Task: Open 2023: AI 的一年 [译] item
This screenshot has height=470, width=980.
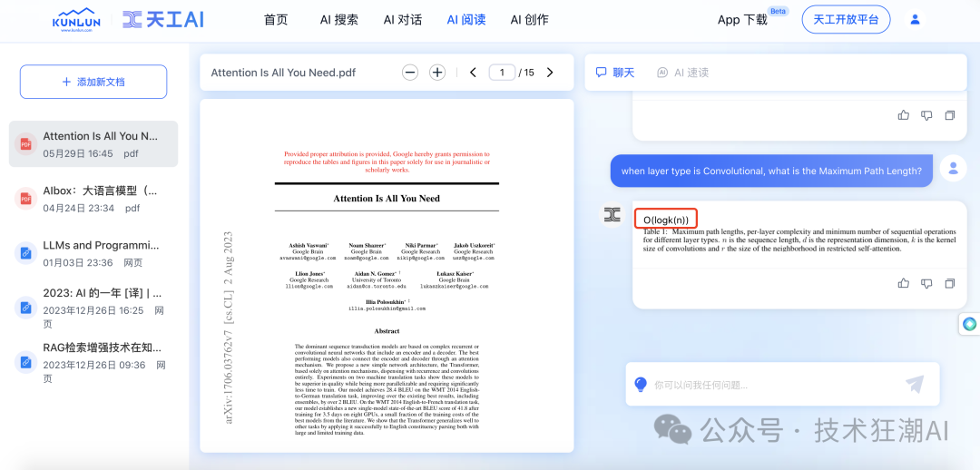Action: (x=93, y=308)
